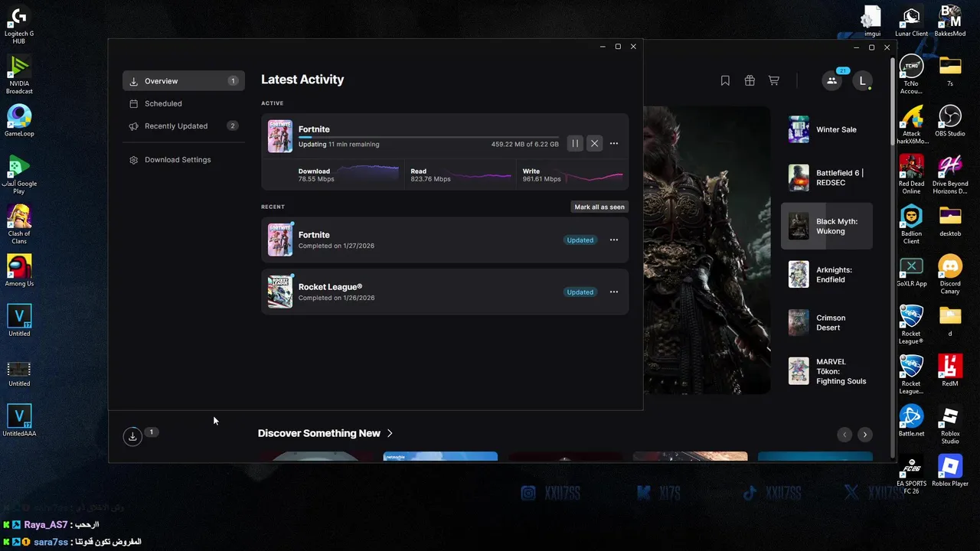Click the Fortnite update progress bar

428,137
